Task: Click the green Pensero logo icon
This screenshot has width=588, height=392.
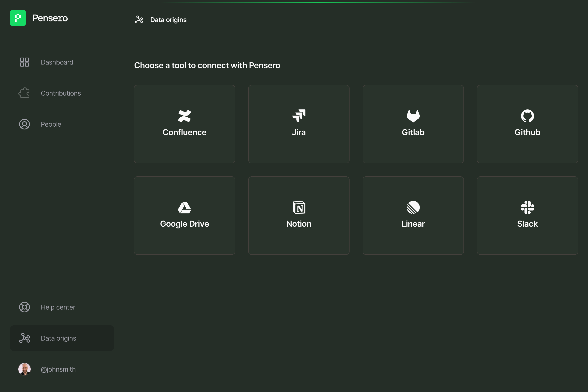Action: click(x=18, y=18)
